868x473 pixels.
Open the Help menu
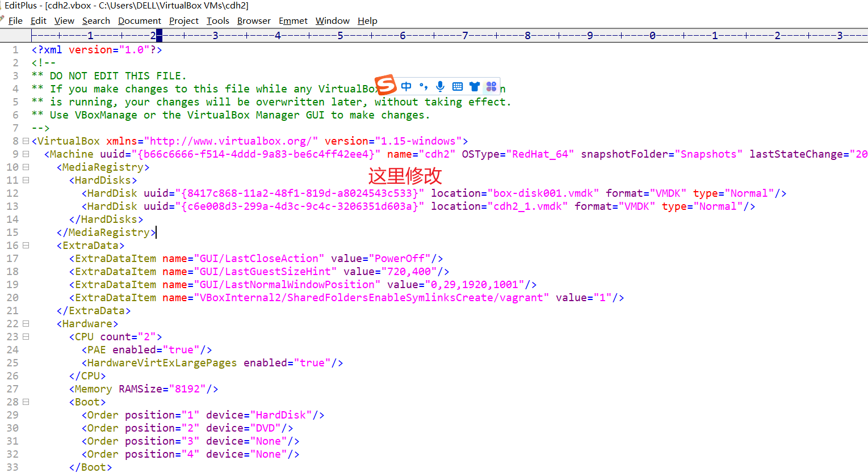[x=367, y=21]
